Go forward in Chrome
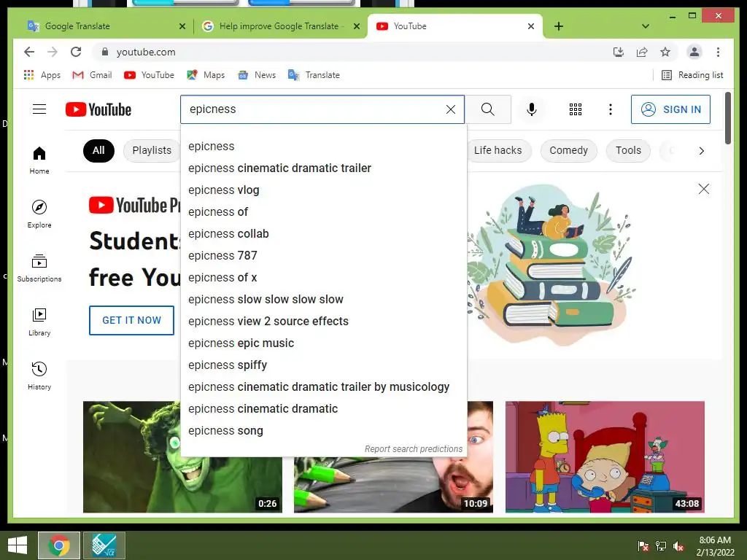The image size is (747, 560). [x=53, y=52]
